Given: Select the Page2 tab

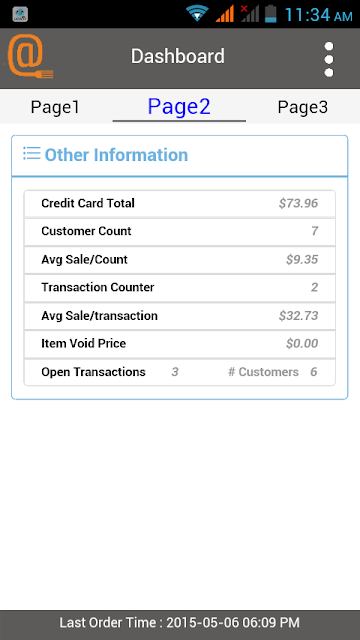Looking at the screenshot, I should coord(179,107).
